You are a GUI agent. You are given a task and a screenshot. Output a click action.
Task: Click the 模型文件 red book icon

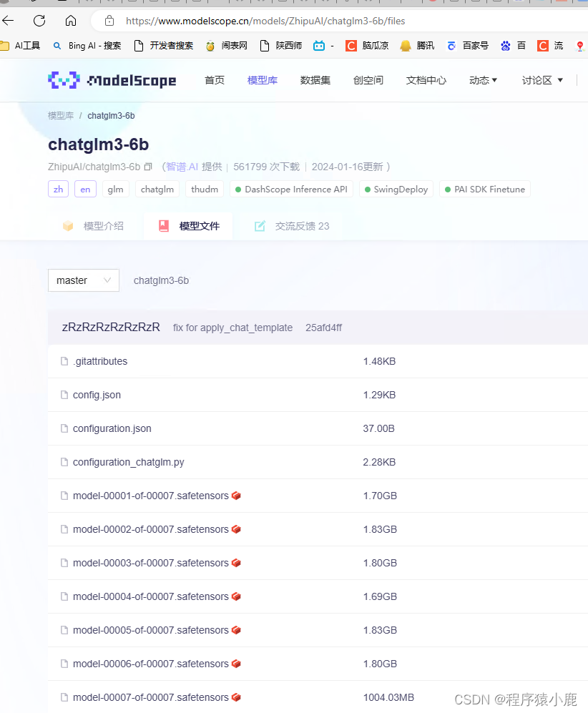[164, 226]
